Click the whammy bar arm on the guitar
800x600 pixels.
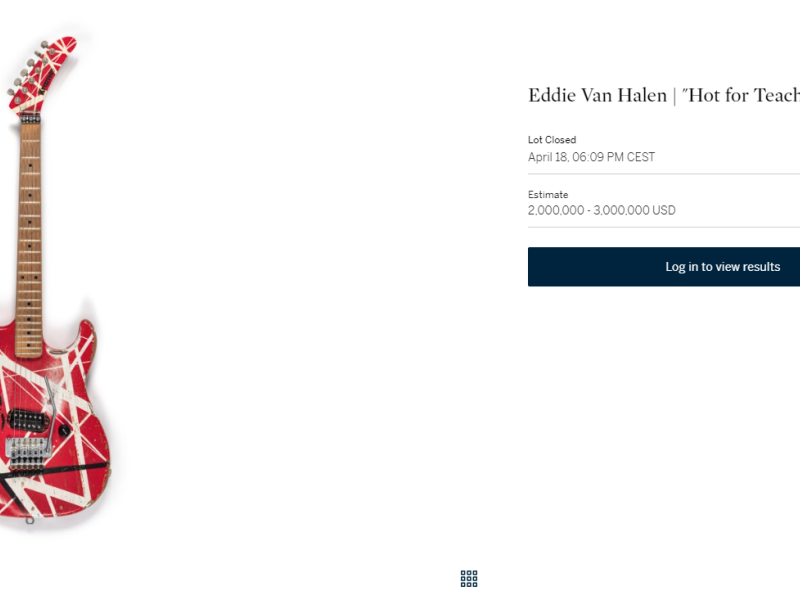click(x=49, y=414)
